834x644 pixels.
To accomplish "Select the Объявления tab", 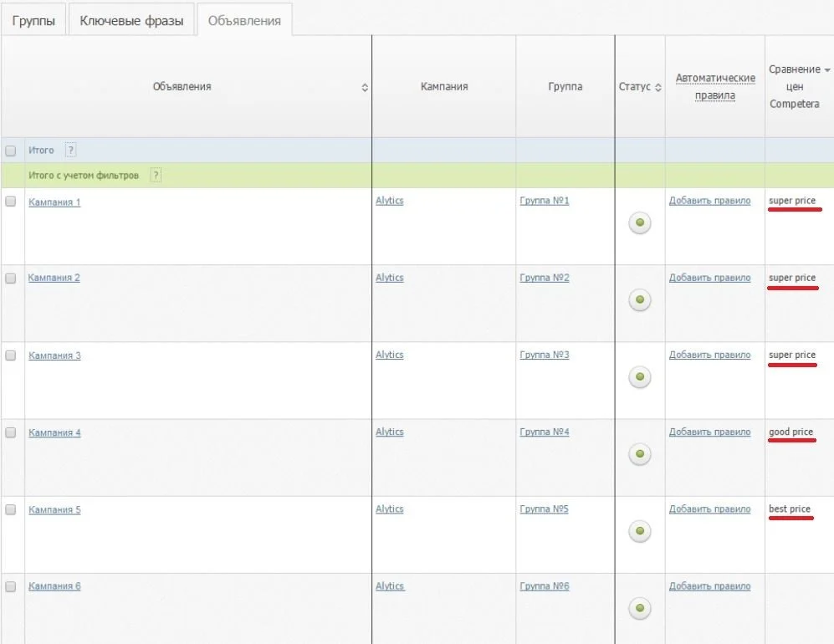I will click(244, 21).
